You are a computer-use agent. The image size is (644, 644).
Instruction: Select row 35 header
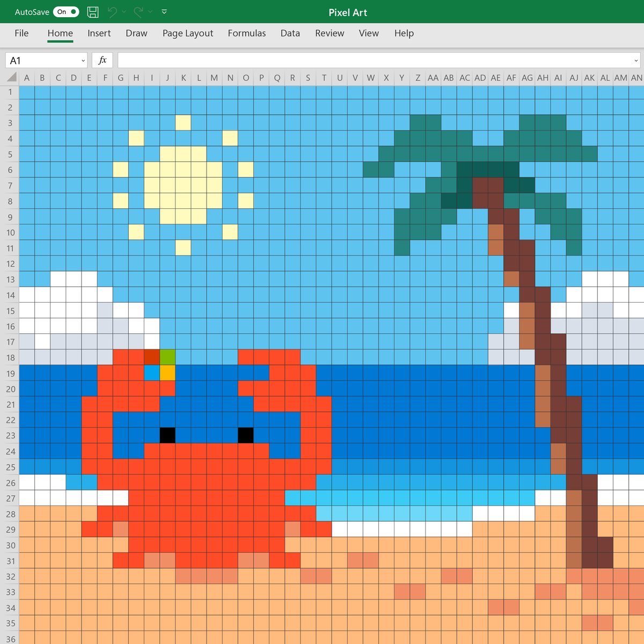click(x=10, y=623)
